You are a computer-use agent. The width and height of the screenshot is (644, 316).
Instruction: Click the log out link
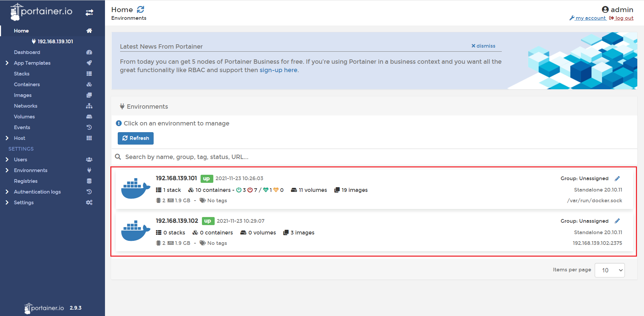[622, 18]
